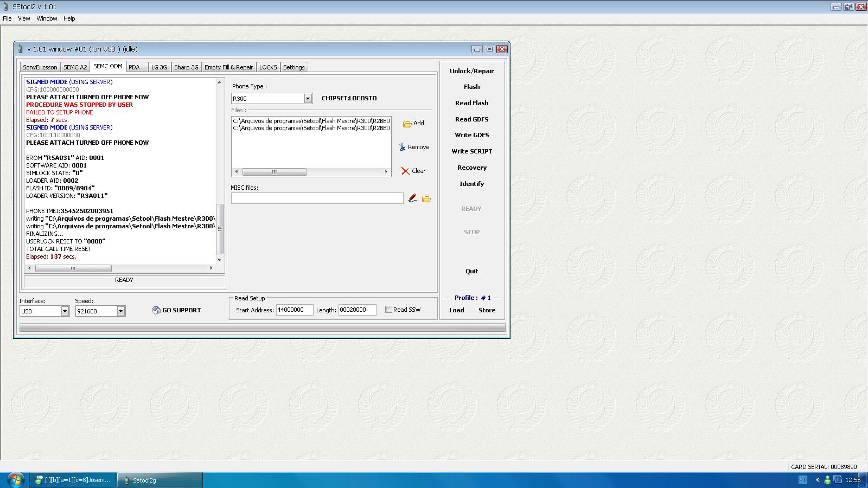Click the Flash button
Screen dimensions: 868x488
[472, 87]
